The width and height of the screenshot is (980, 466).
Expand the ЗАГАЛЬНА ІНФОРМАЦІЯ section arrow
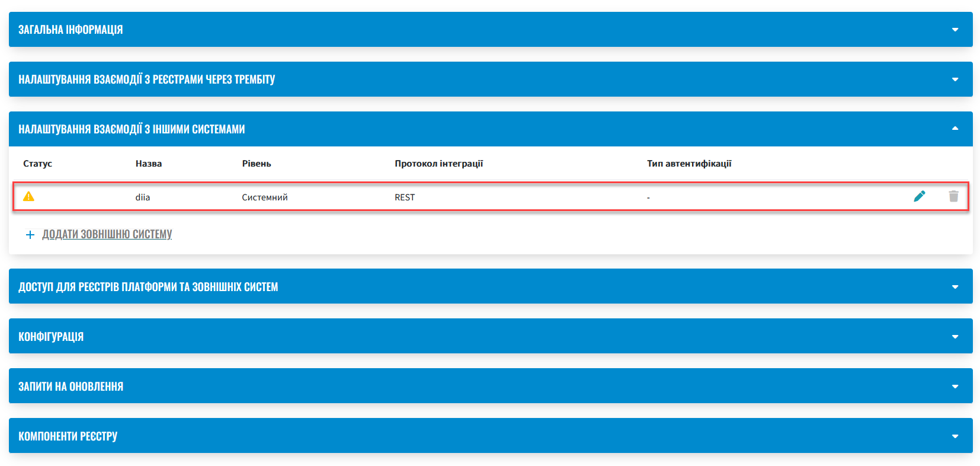click(x=955, y=30)
